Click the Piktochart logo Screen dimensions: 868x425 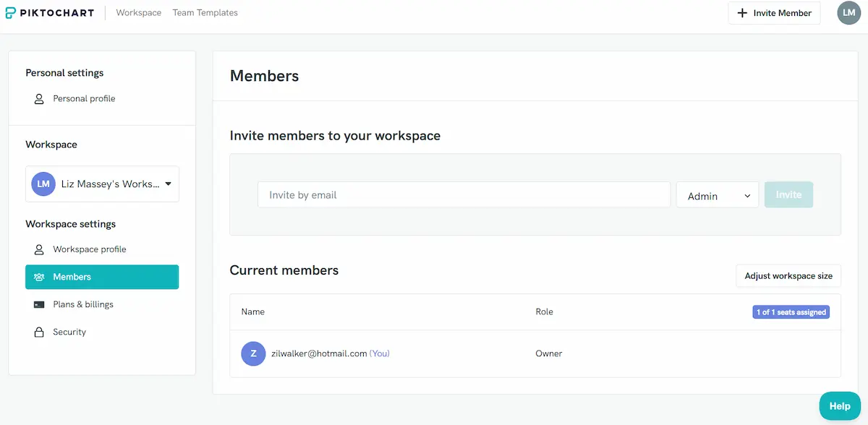point(50,12)
